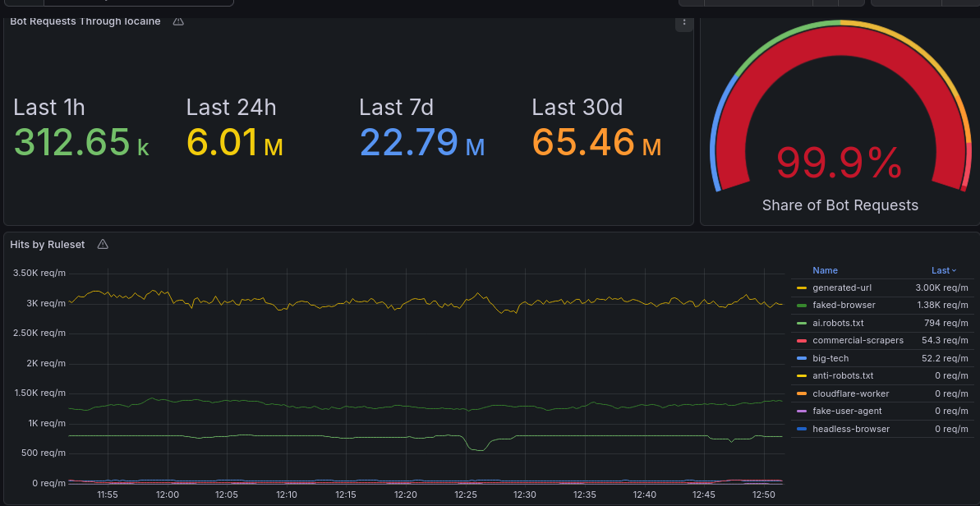980x506 pixels.
Task: Click the Bot Requests Through Iocaine title
Action: [85, 21]
